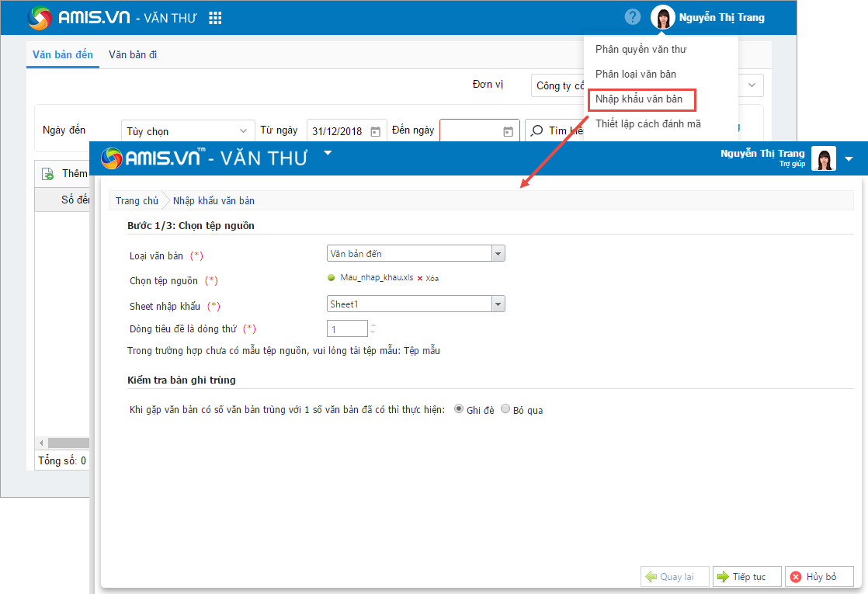The width and height of the screenshot is (868, 594).
Task: Open calendar picker for Từ ngày
Action: (x=375, y=131)
